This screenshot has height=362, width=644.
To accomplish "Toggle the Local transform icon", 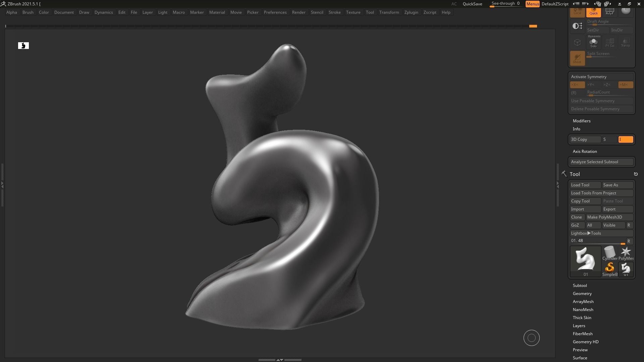I will pyautogui.click(x=577, y=12).
